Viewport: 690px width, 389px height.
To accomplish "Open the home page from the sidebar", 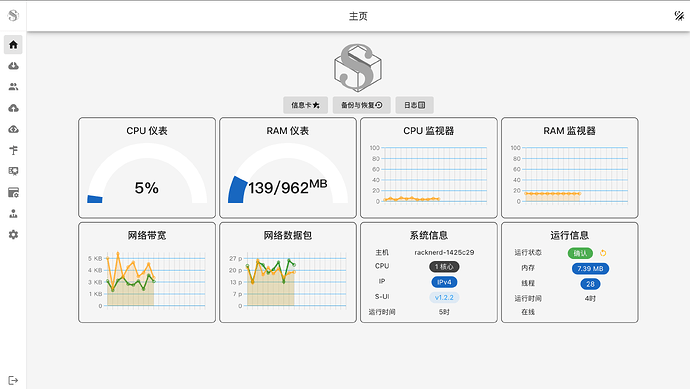I will coord(13,44).
